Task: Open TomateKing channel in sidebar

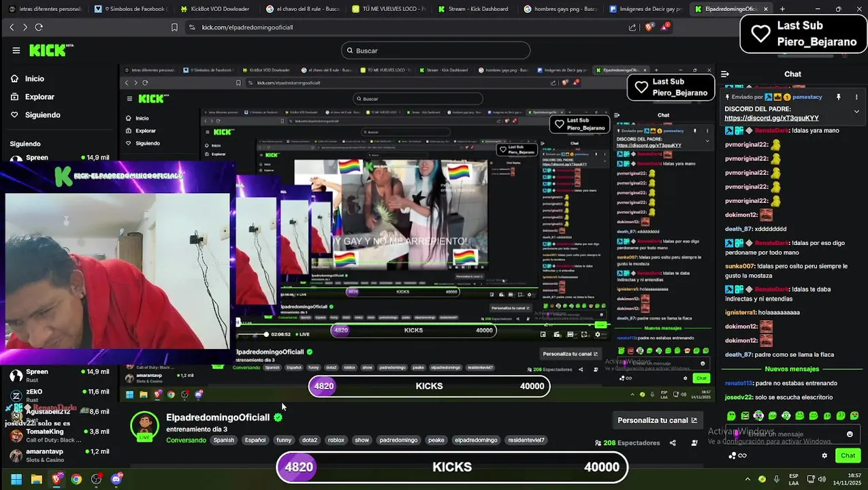Action: pos(58,436)
